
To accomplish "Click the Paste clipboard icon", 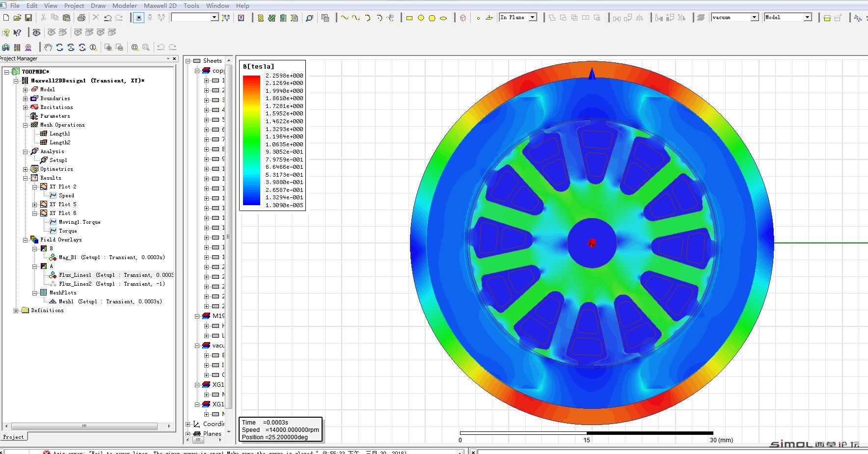I will pyautogui.click(x=66, y=18).
